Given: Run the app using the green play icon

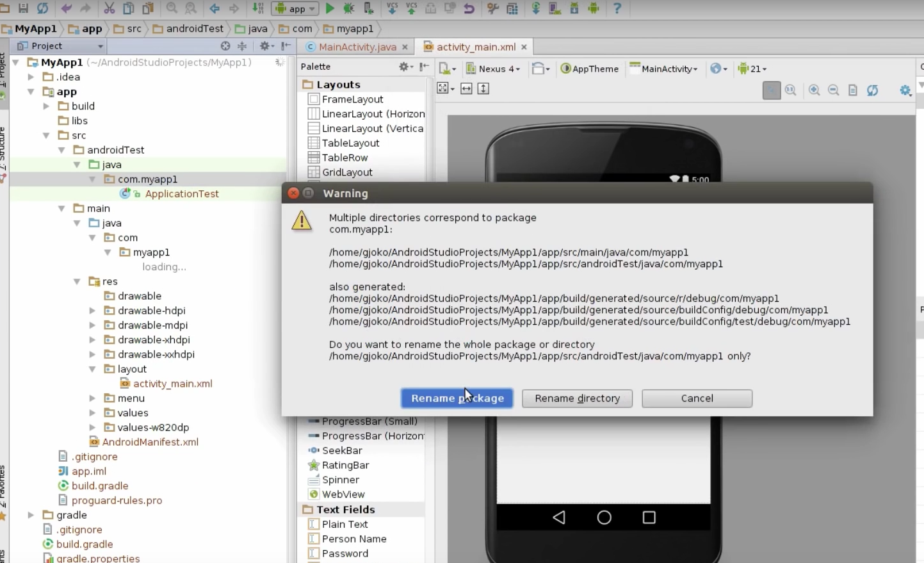Looking at the screenshot, I should [330, 8].
